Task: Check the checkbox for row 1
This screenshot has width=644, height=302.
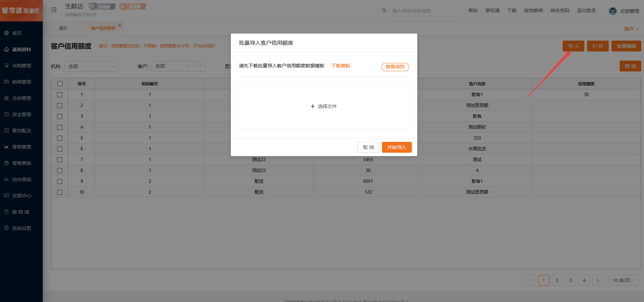Action: 60,95
